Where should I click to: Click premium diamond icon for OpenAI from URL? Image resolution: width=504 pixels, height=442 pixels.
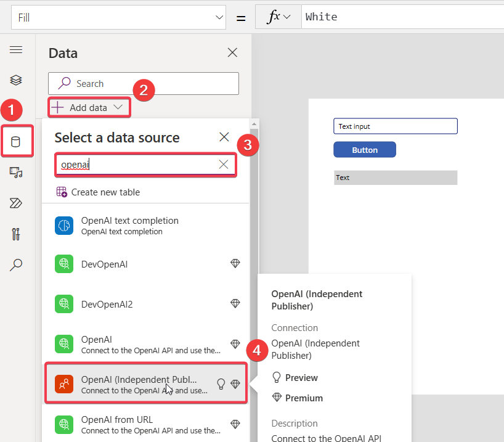point(235,424)
